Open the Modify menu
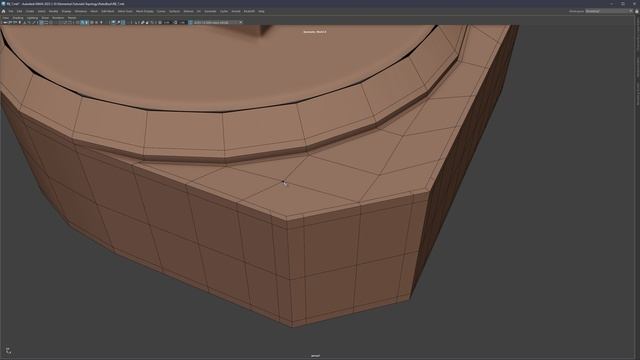Image resolution: width=640 pixels, height=360 pixels. (x=53, y=11)
